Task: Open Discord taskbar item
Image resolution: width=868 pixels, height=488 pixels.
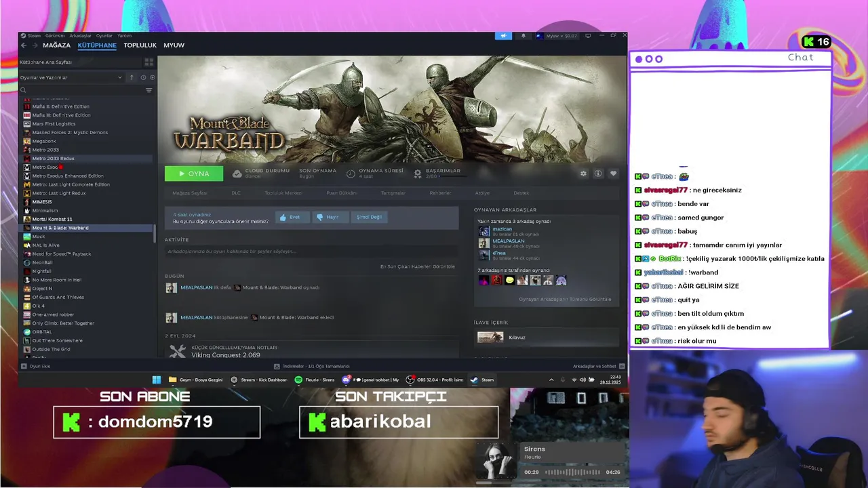Action: 371,380
